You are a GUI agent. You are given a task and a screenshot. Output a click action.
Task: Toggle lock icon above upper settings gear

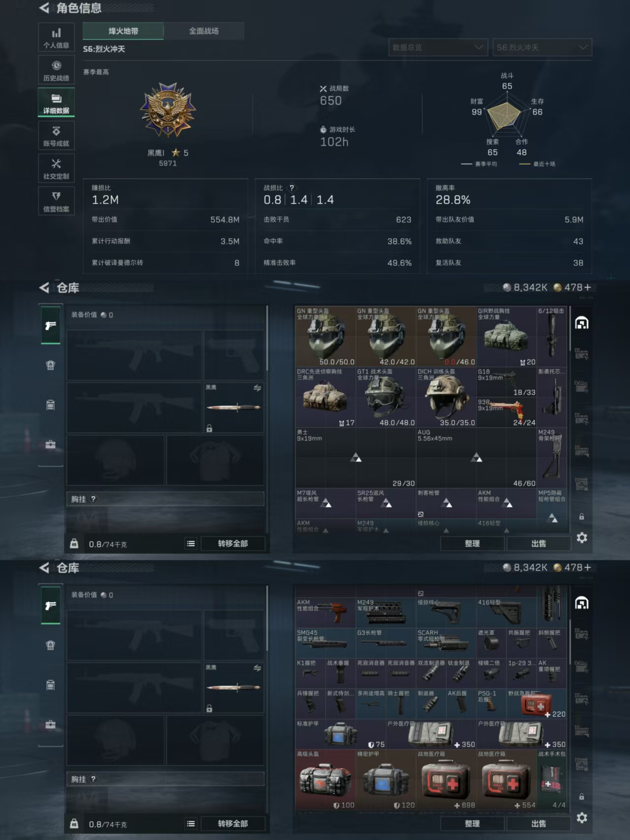pyautogui.click(x=582, y=517)
